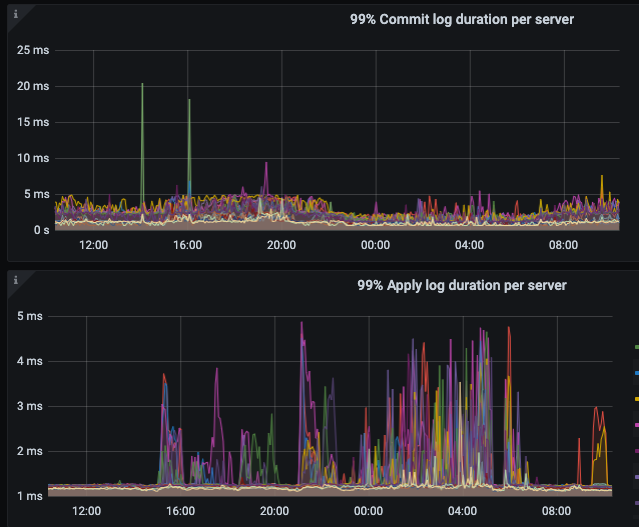Click the red peak near 06:00 in Apply log graph
The width and height of the screenshot is (639, 527).
[509, 329]
